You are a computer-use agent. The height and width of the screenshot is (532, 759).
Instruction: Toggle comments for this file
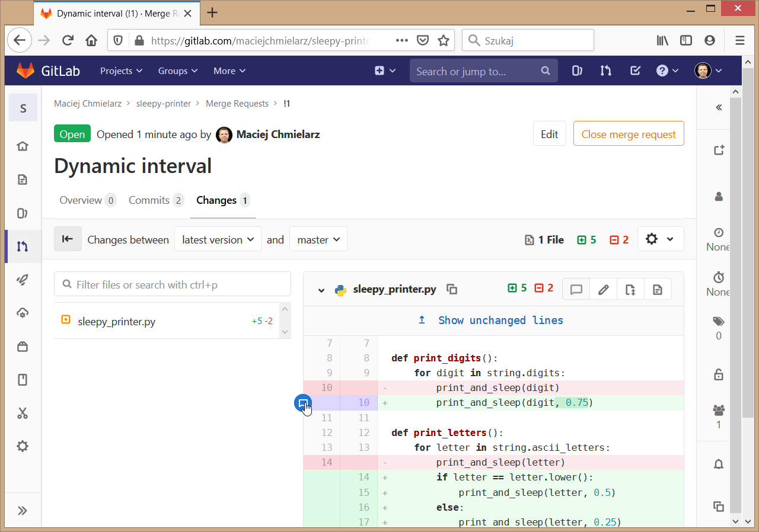point(576,289)
